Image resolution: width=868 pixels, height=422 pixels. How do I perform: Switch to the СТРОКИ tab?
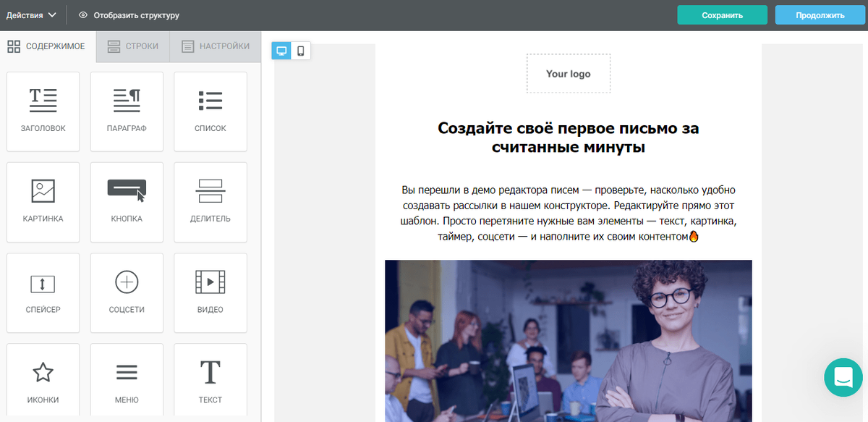click(132, 46)
